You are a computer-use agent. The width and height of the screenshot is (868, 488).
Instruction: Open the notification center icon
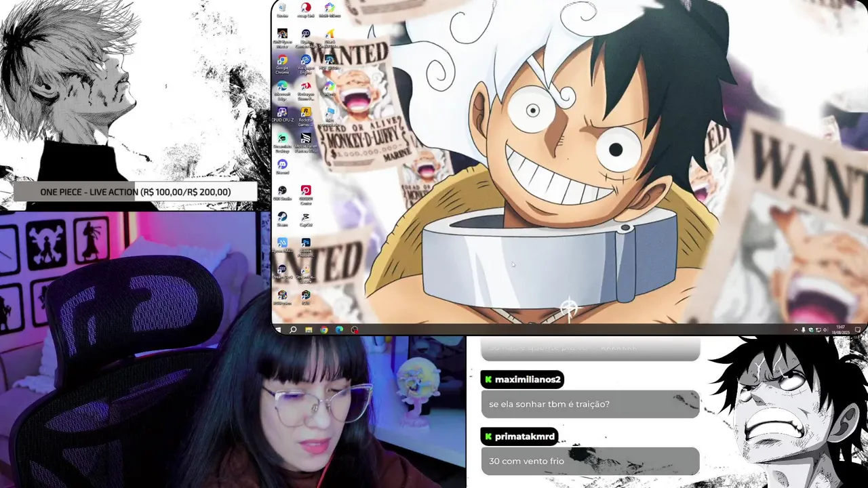[x=858, y=330]
